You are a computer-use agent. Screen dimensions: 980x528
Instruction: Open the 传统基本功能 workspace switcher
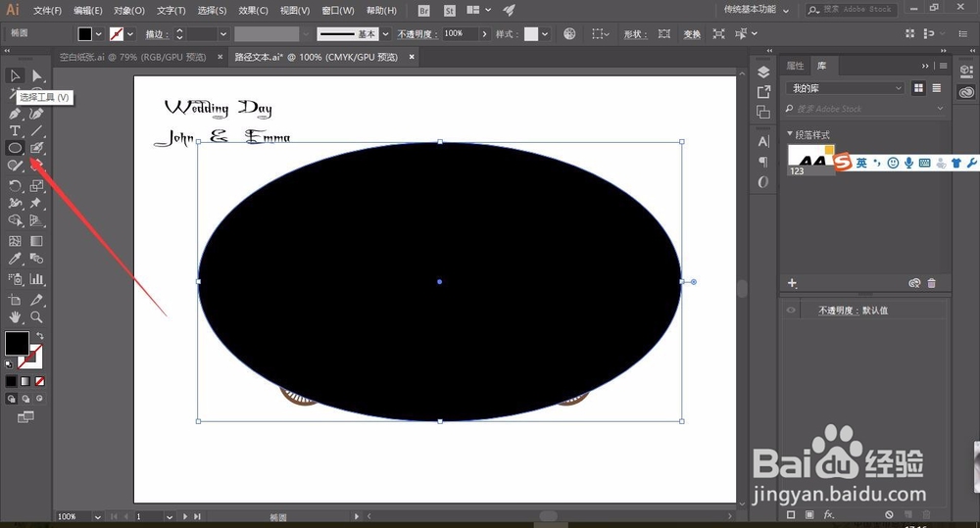(x=757, y=10)
